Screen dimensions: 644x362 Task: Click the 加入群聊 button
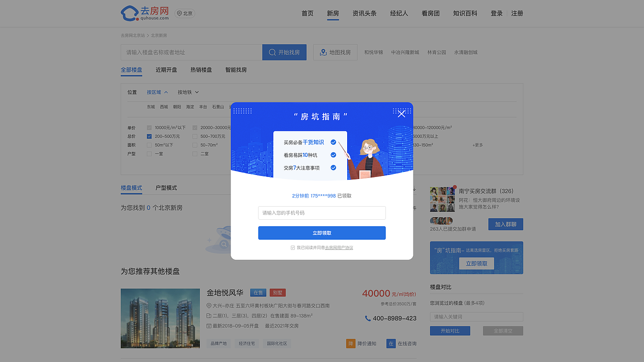point(505,224)
